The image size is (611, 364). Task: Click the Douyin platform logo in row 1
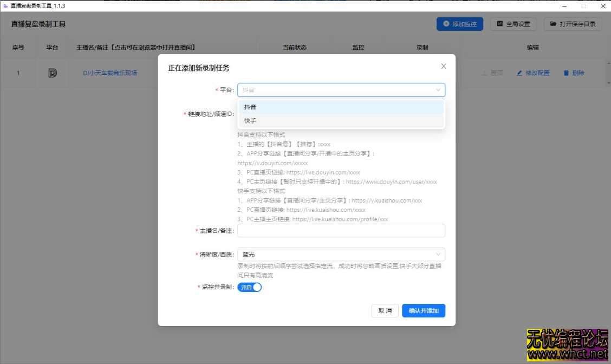point(52,73)
